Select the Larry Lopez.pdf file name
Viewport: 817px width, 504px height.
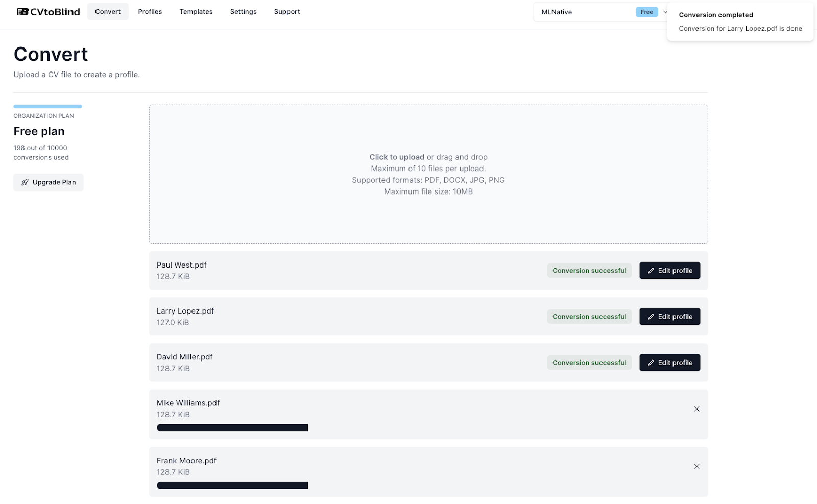click(x=185, y=311)
